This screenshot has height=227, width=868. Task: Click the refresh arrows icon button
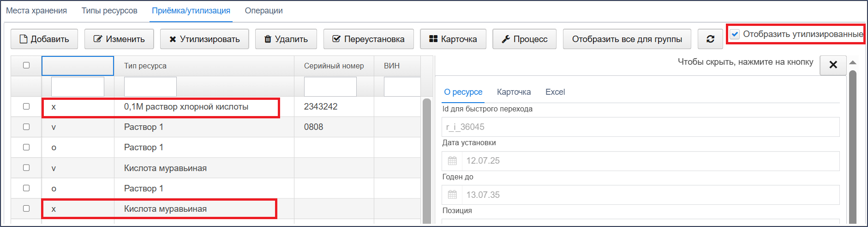711,39
